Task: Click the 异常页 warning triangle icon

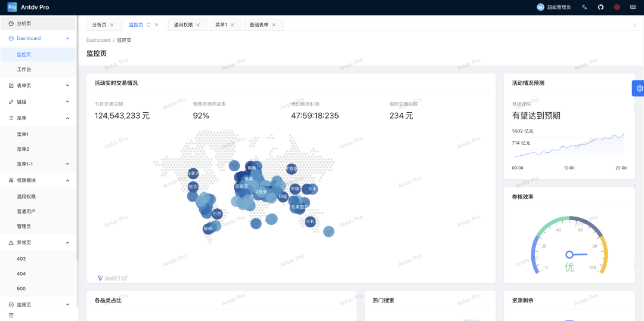Action: [x=11, y=243]
